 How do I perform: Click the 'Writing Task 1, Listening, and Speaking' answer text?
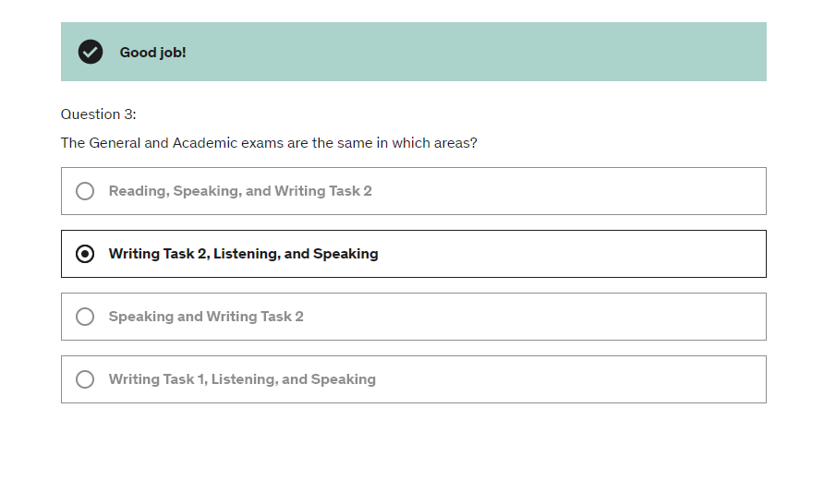[x=242, y=379]
